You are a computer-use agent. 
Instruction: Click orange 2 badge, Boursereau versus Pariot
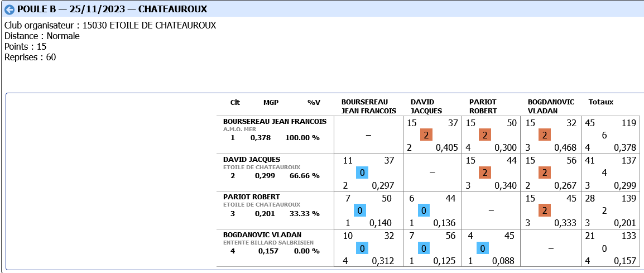pyautogui.click(x=485, y=135)
